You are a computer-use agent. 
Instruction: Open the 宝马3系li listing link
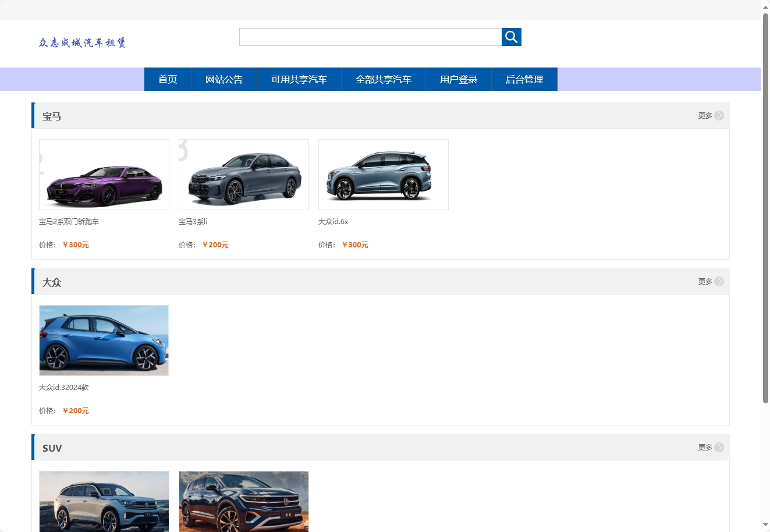(193, 221)
